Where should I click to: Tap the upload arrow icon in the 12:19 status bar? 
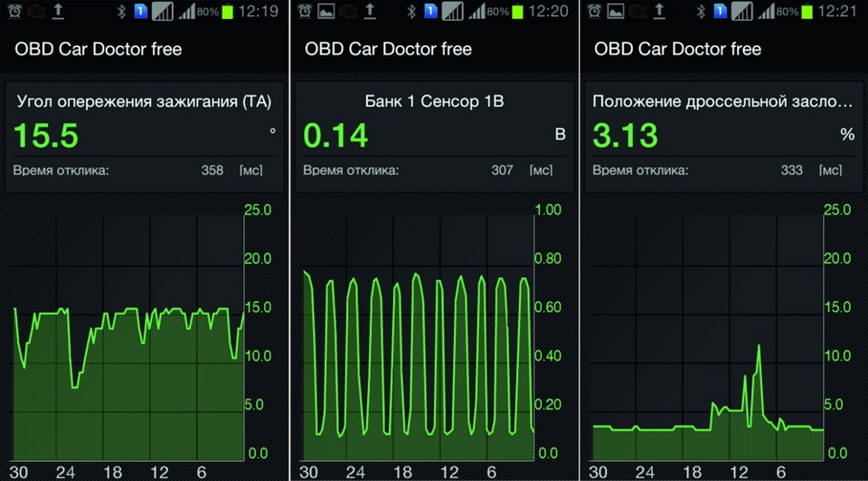coord(58,11)
